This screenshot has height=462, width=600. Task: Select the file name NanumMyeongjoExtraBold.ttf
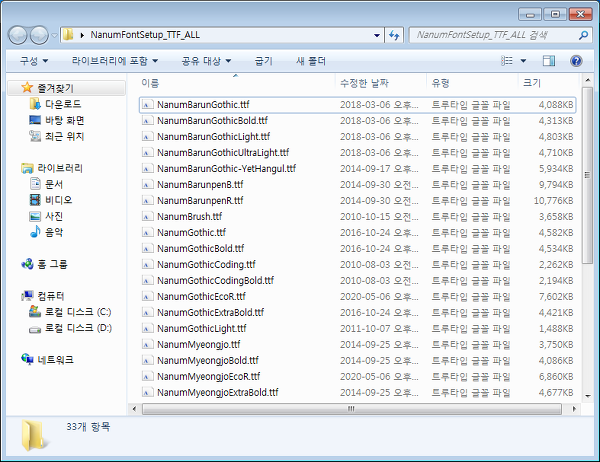(218, 393)
